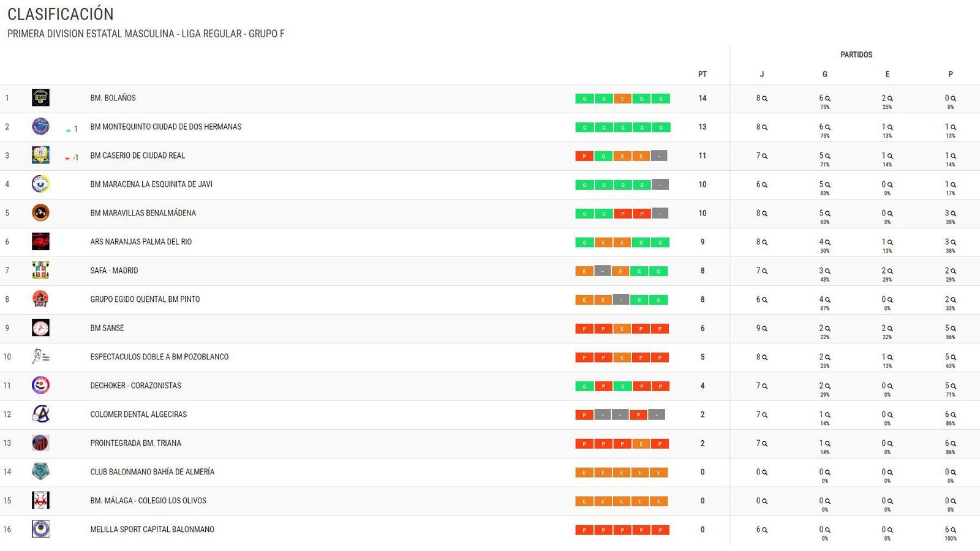Open magnifier next to Melilla's losses

click(x=954, y=530)
